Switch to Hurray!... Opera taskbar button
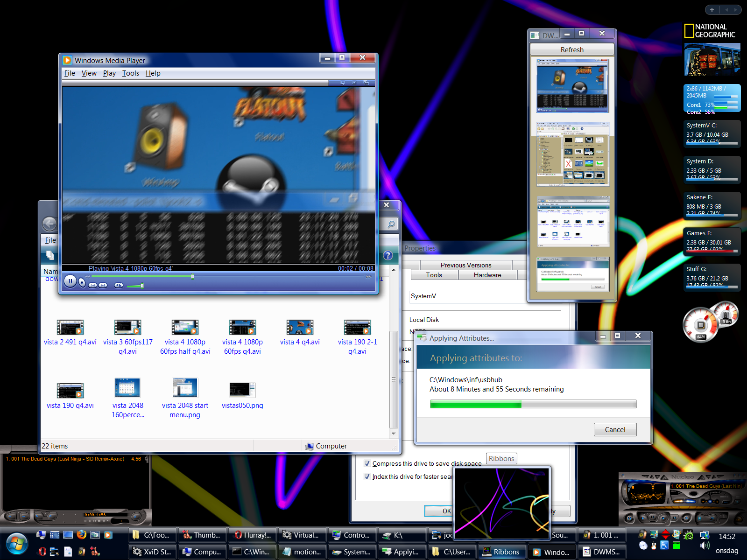747x560 pixels. pos(253,535)
